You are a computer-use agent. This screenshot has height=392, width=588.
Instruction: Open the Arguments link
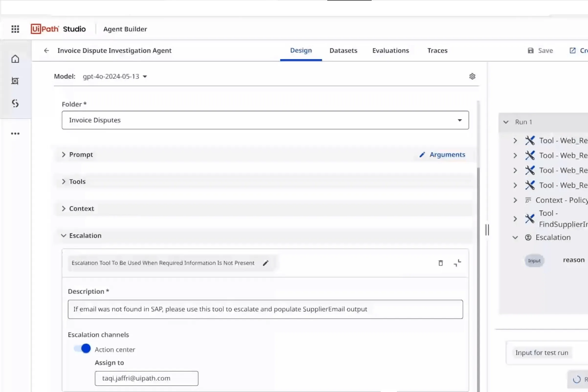pyautogui.click(x=447, y=155)
